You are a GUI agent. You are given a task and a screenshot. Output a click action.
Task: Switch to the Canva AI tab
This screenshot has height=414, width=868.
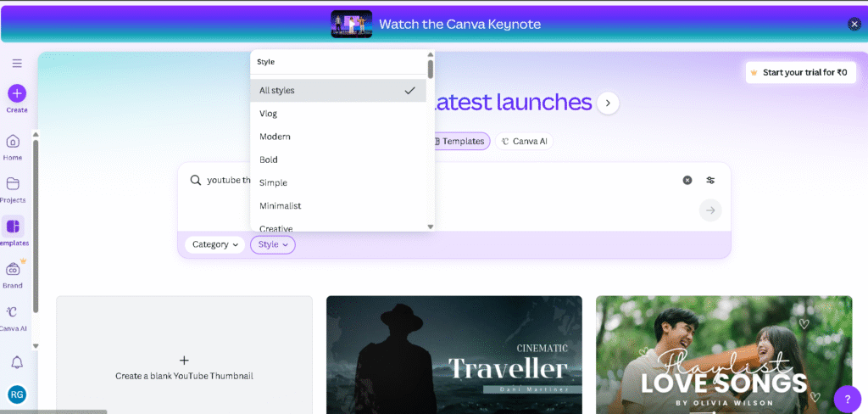[525, 142]
